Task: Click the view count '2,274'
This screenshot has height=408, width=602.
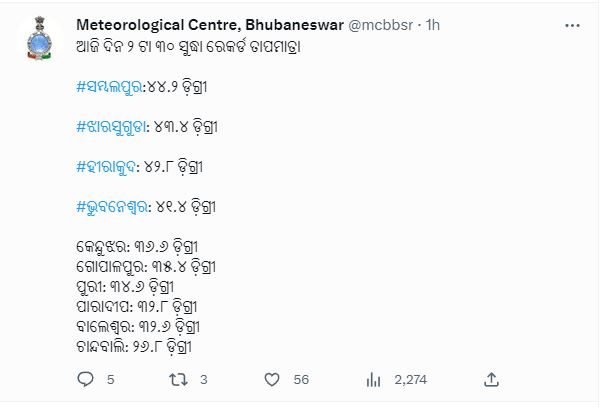Action: [409, 380]
